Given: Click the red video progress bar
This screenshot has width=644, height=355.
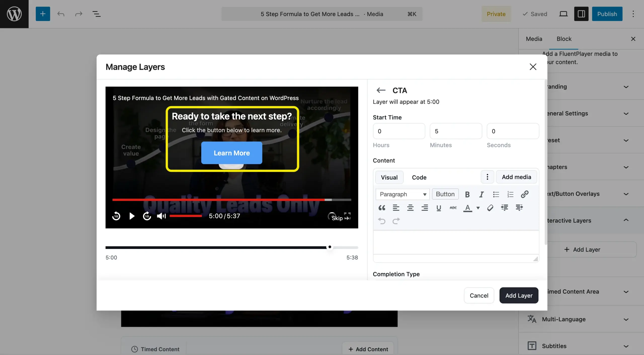Looking at the screenshot, I should [x=231, y=200].
